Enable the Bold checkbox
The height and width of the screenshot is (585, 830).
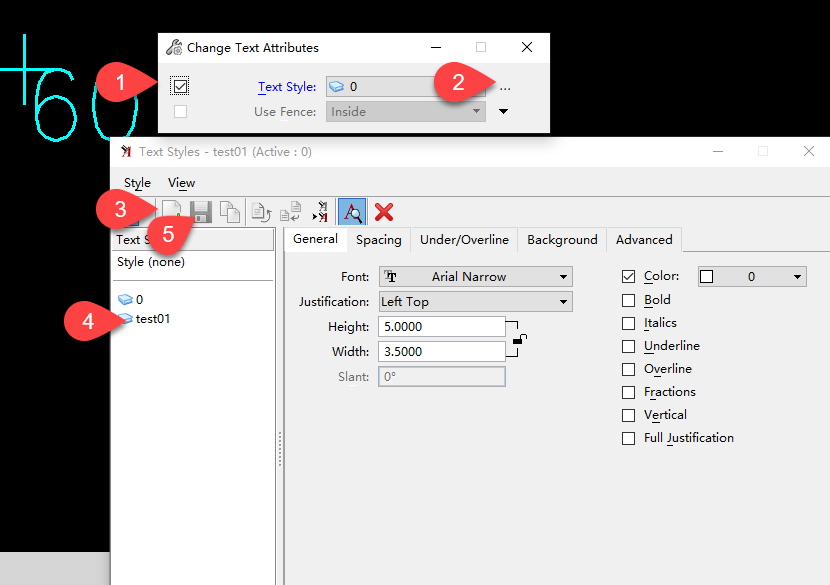coord(628,300)
